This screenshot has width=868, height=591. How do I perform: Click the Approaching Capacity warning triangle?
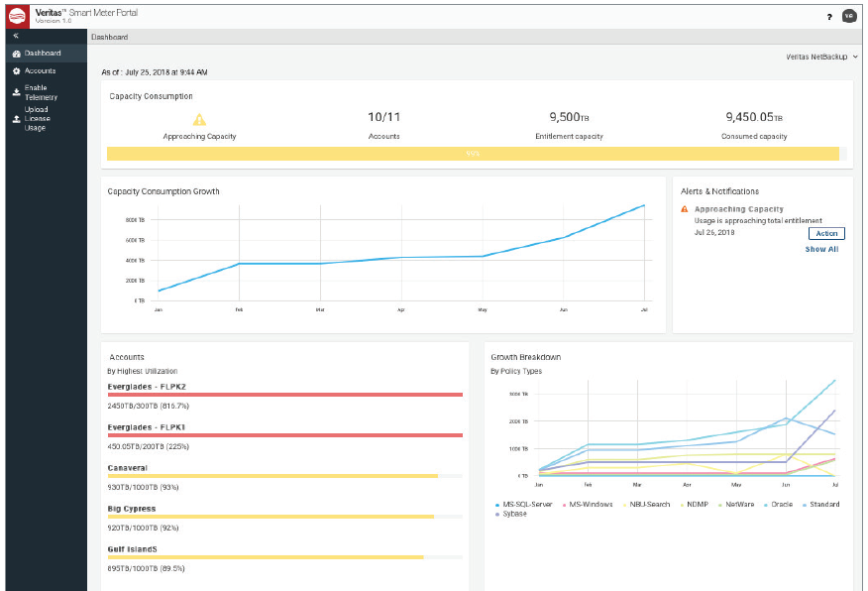click(200, 118)
